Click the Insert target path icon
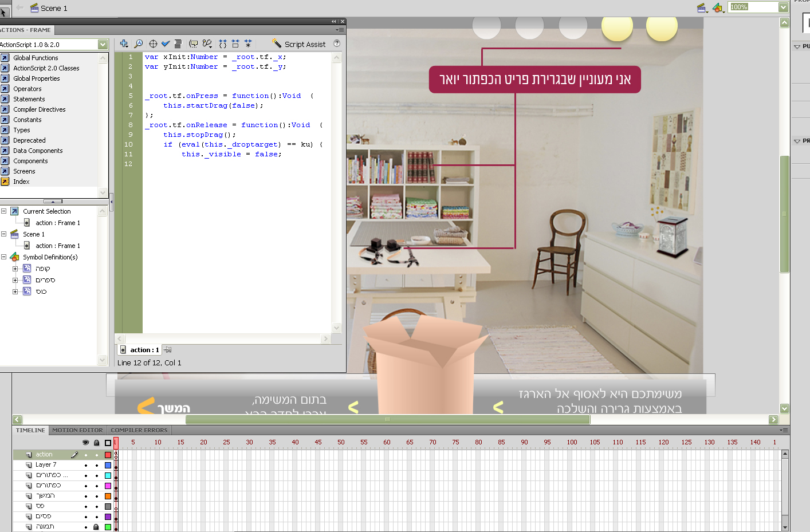 click(x=153, y=44)
